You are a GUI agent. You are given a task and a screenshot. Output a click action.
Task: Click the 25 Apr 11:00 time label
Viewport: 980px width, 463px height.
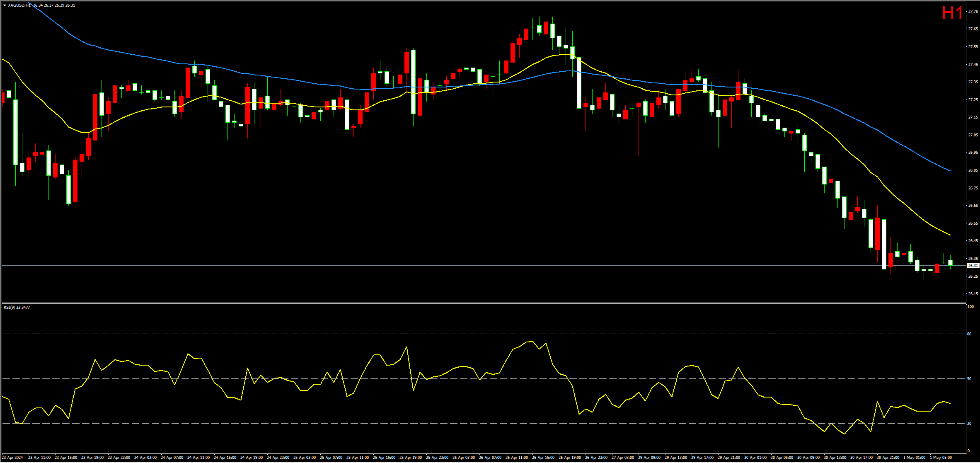click(x=358, y=458)
